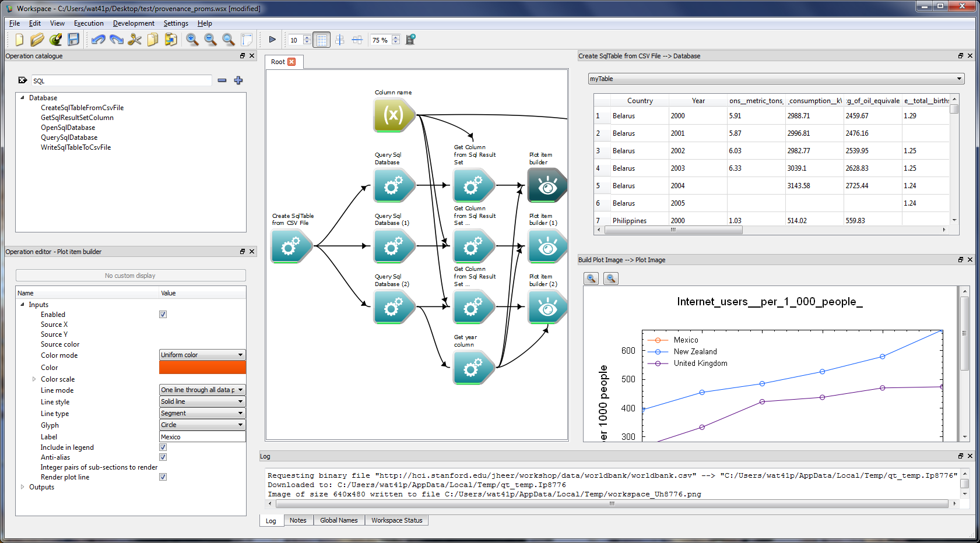
Task: Click the No custom display button
Action: pyautogui.click(x=131, y=276)
